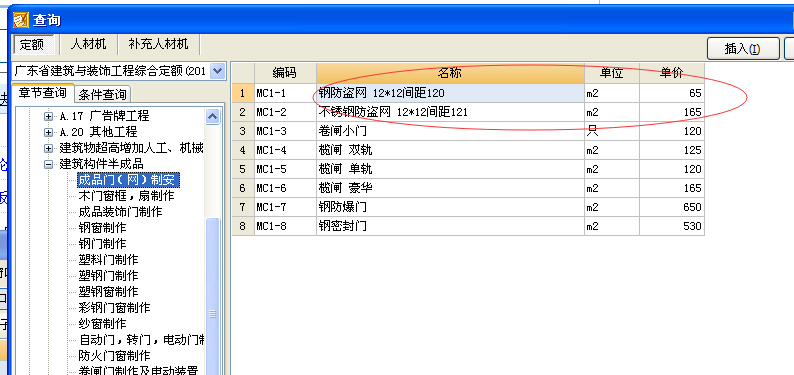Select 钢防爆门 name cell
This screenshot has width=794, height=375.
pos(450,207)
